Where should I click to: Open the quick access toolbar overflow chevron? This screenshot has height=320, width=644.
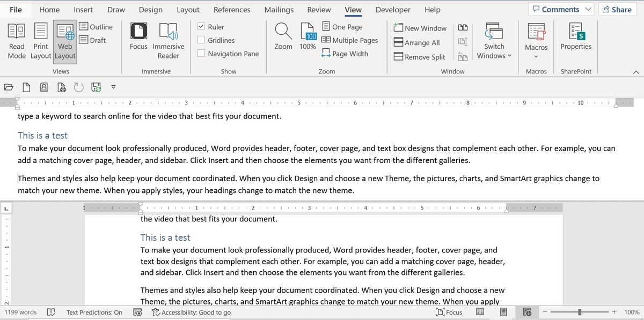113,87
